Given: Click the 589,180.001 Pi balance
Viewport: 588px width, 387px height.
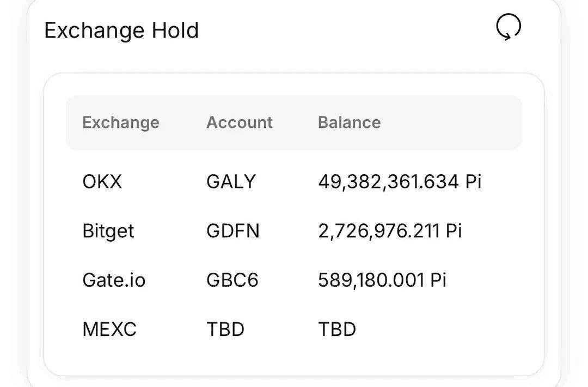Looking at the screenshot, I should click(x=382, y=280).
